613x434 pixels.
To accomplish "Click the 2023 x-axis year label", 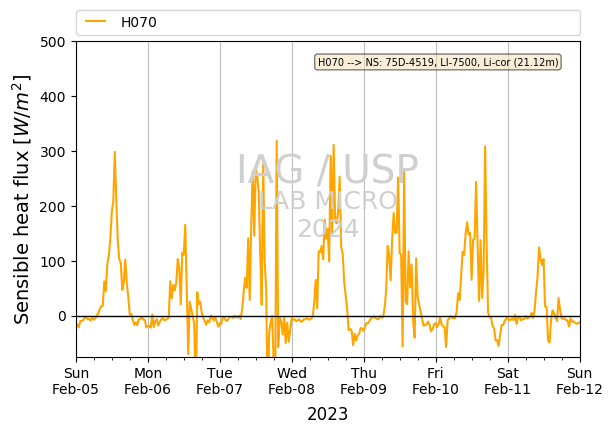I will tap(328, 414).
